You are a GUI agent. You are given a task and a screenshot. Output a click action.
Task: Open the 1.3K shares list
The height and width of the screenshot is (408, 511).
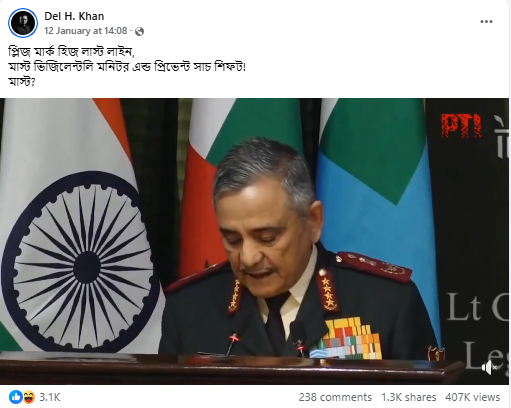coord(409,397)
